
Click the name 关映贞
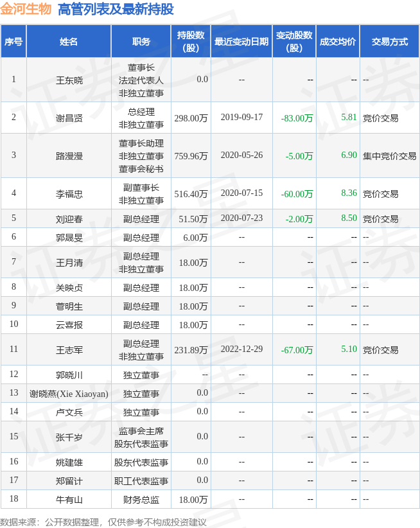(x=69, y=288)
